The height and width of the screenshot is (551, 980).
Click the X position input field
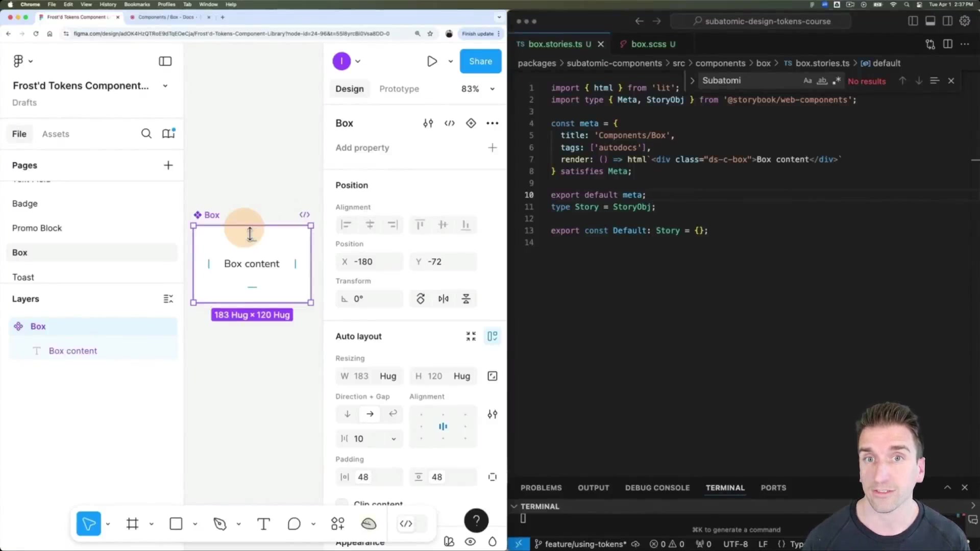[370, 262]
